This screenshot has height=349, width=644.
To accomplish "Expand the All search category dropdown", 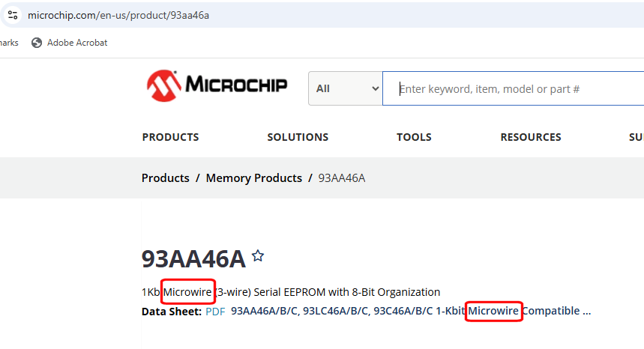I will pos(346,88).
